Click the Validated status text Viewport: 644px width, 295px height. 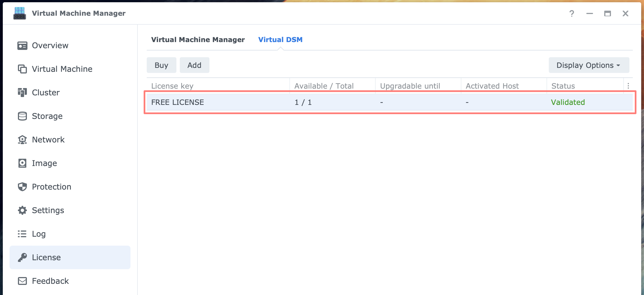coord(568,102)
